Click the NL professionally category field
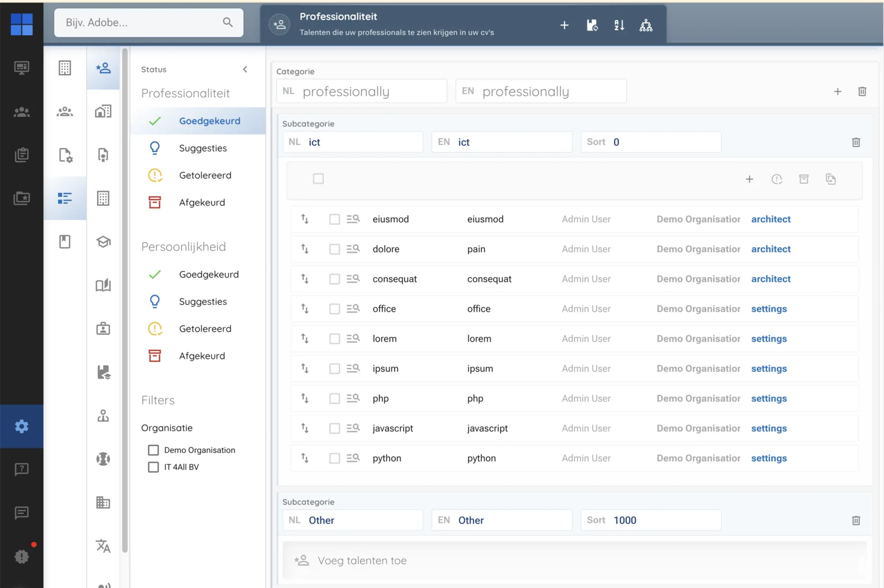The height and width of the screenshot is (588, 884). pyautogui.click(x=362, y=91)
